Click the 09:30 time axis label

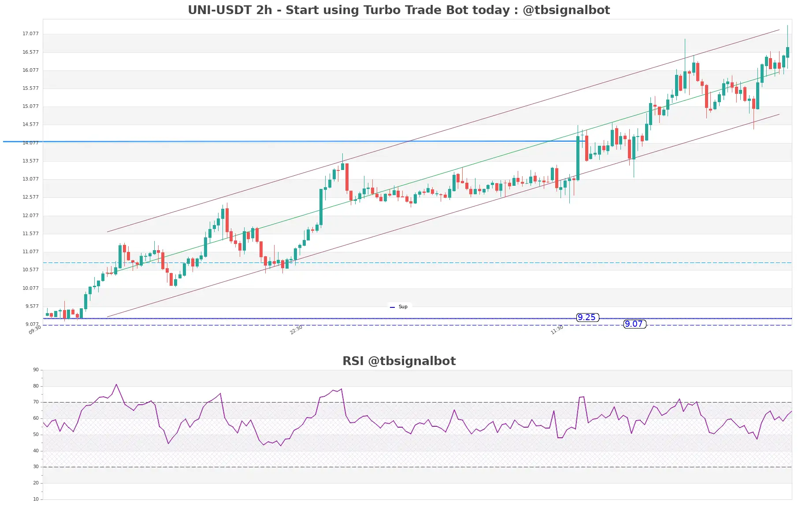tap(35, 330)
